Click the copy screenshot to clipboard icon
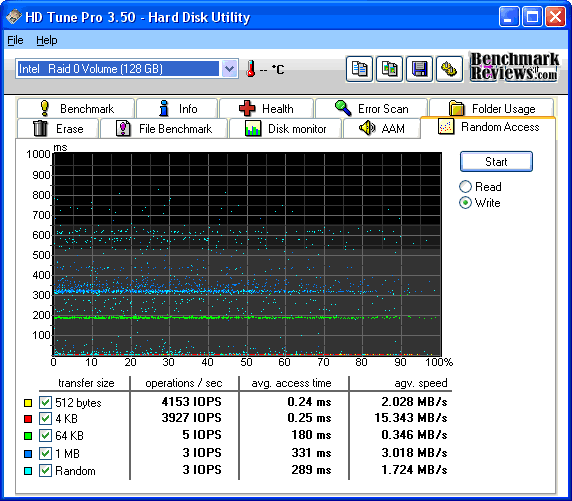This screenshot has width=572, height=501. coord(389,69)
